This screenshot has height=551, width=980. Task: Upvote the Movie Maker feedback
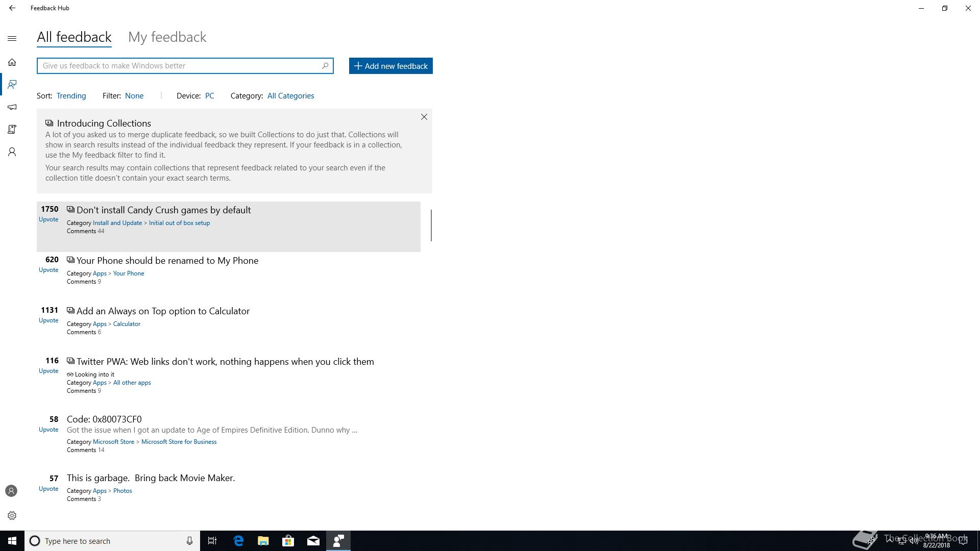(48, 489)
